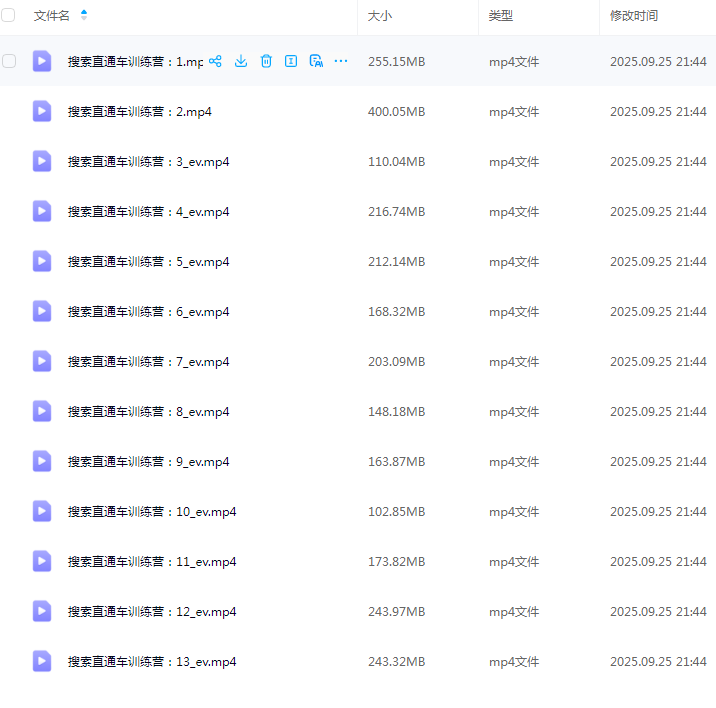Sort by the 类型 column header

[500, 16]
